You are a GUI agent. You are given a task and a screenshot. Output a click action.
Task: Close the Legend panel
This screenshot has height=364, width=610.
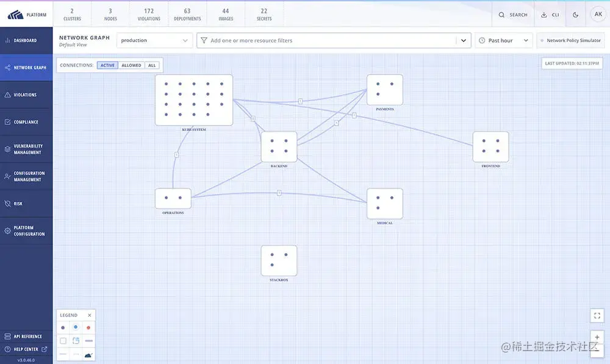[90, 315]
